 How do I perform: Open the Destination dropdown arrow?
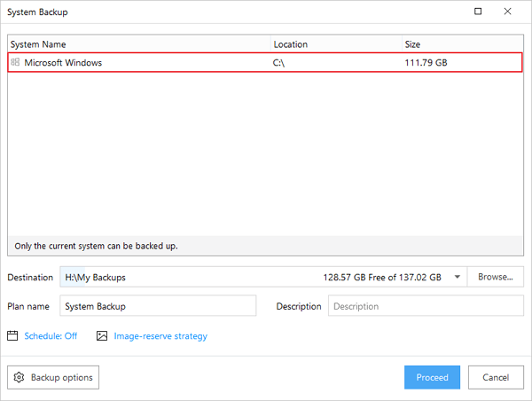pyautogui.click(x=457, y=277)
